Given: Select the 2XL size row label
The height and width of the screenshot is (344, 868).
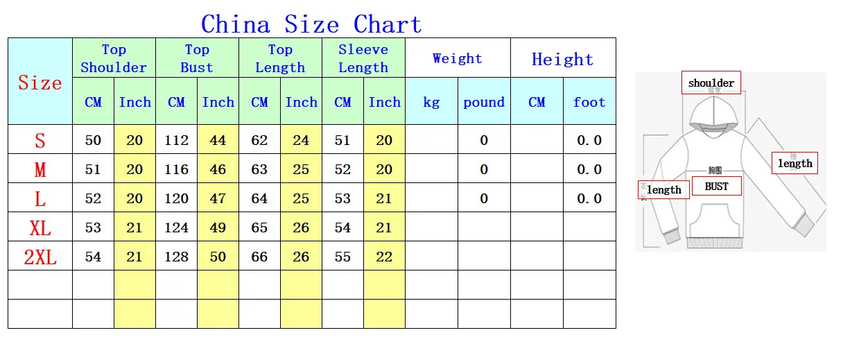Looking at the screenshot, I should point(40,256).
